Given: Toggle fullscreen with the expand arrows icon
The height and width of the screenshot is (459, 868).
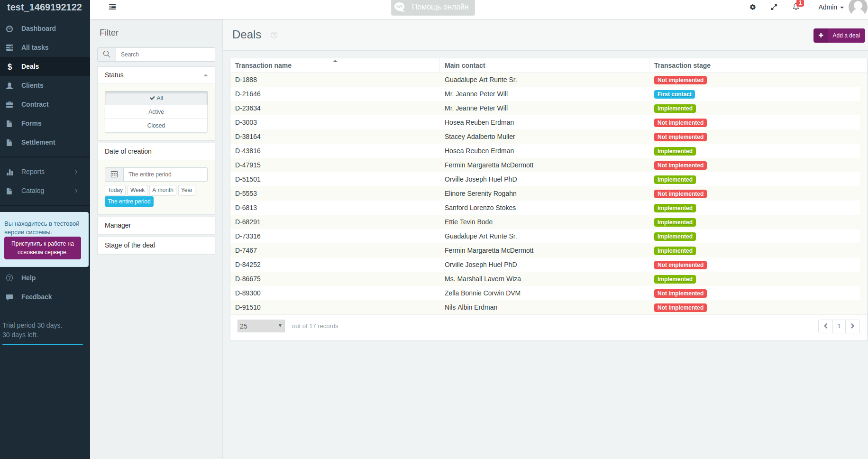Looking at the screenshot, I should pos(774,7).
